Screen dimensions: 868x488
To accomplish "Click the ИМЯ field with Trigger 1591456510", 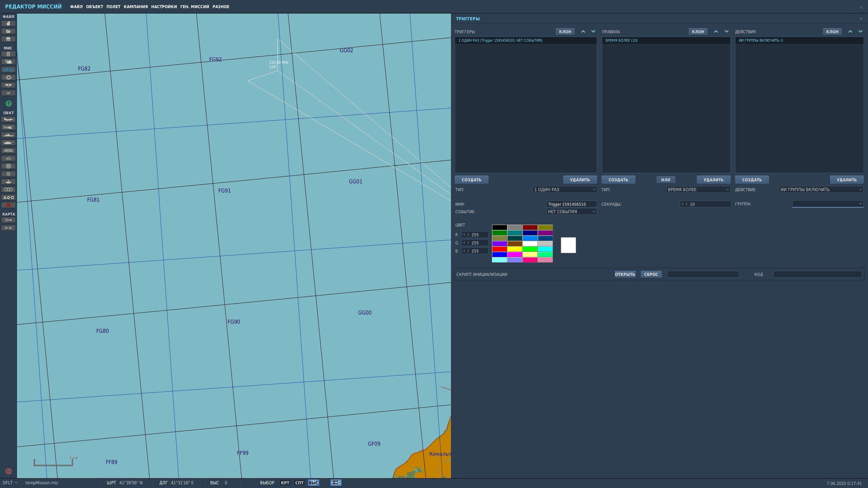I will [x=572, y=204].
